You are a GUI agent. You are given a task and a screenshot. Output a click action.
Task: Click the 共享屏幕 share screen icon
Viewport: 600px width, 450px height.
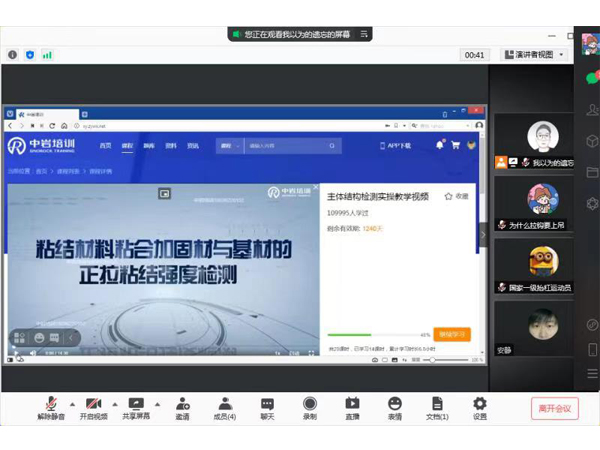(x=136, y=403)
